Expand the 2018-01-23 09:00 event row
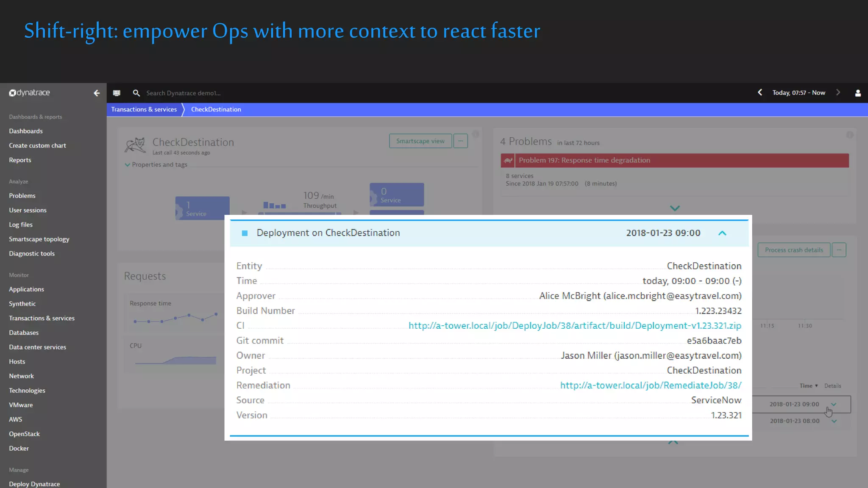 click(834, 404)
